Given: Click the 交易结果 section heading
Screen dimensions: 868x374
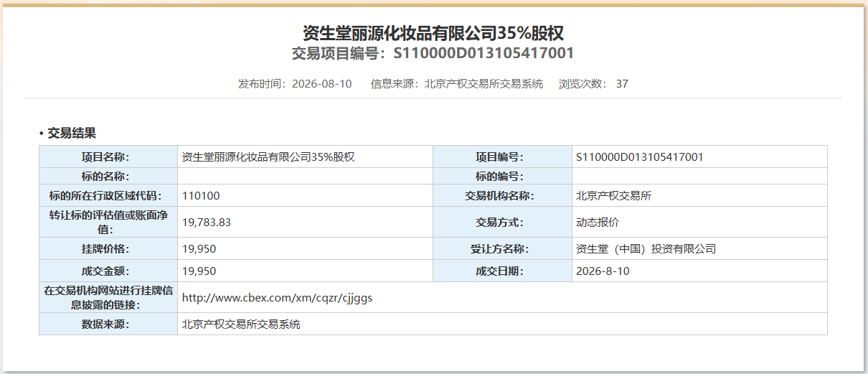Looking at the screenshot, I should pos(72,133).
